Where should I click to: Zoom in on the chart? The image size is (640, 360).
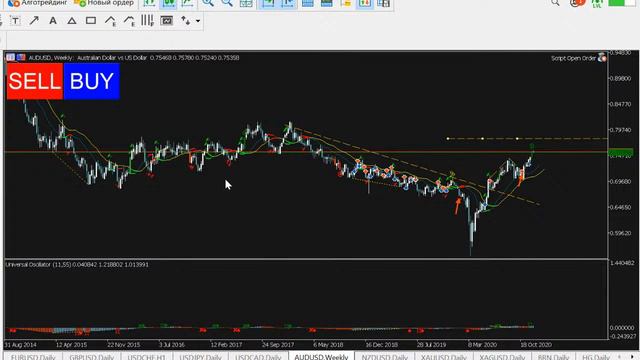tap(208, 3)
